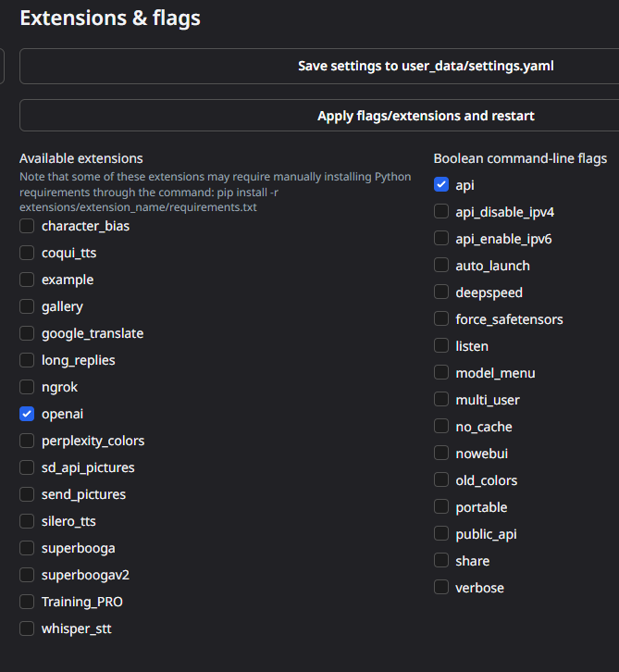Image resolution: width=619 pixels, height=672 pixels.
Task: Check the google_translate extension
Action: 27,333
